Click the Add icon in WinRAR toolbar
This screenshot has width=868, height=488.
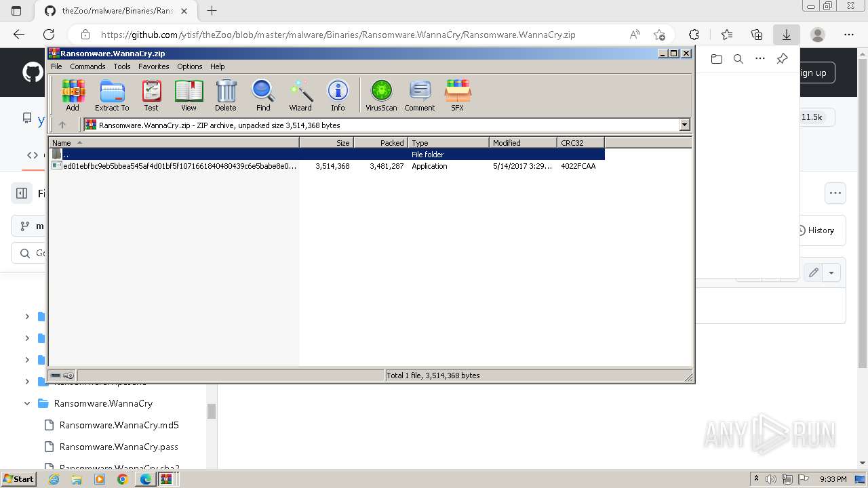(73, 96)
